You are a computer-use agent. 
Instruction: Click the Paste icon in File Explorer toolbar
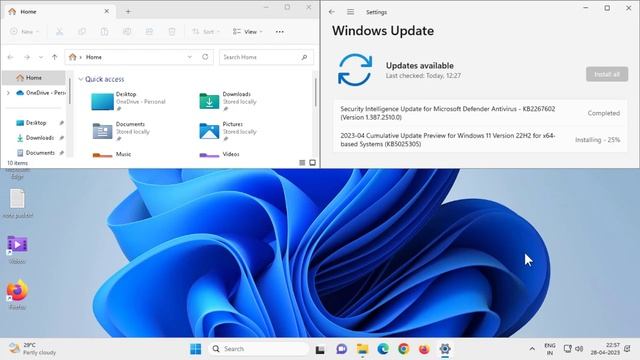pos(104,31)
